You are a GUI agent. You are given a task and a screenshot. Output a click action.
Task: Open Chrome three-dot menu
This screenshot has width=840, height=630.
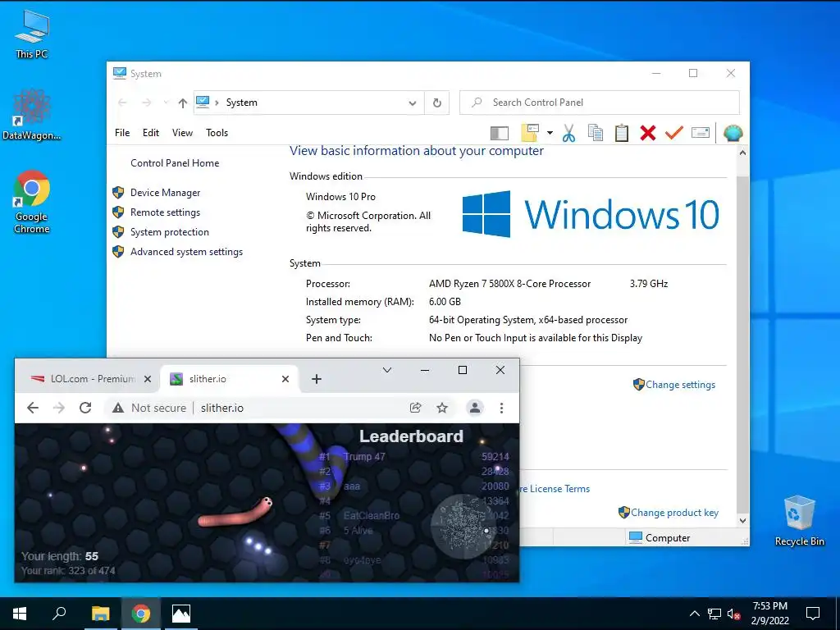501,408
